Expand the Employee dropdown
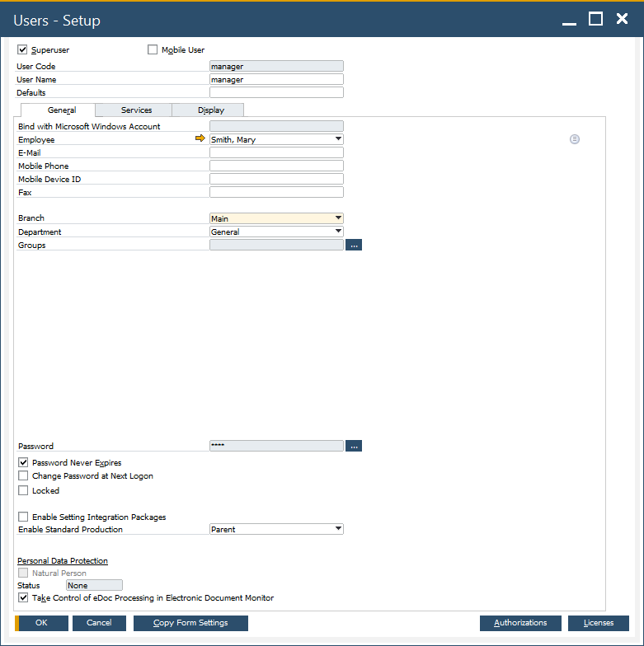Screen dimensions: 644x646 [x=338, y=139]
